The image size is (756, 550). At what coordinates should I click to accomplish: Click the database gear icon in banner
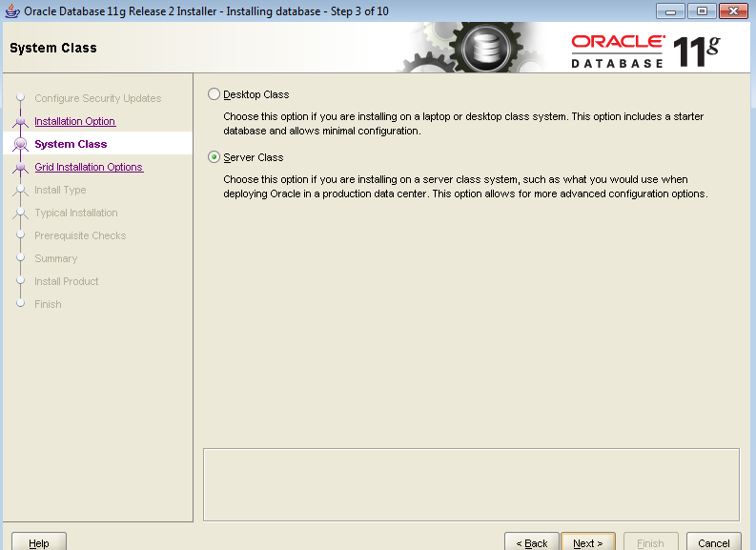click(485, 49)
